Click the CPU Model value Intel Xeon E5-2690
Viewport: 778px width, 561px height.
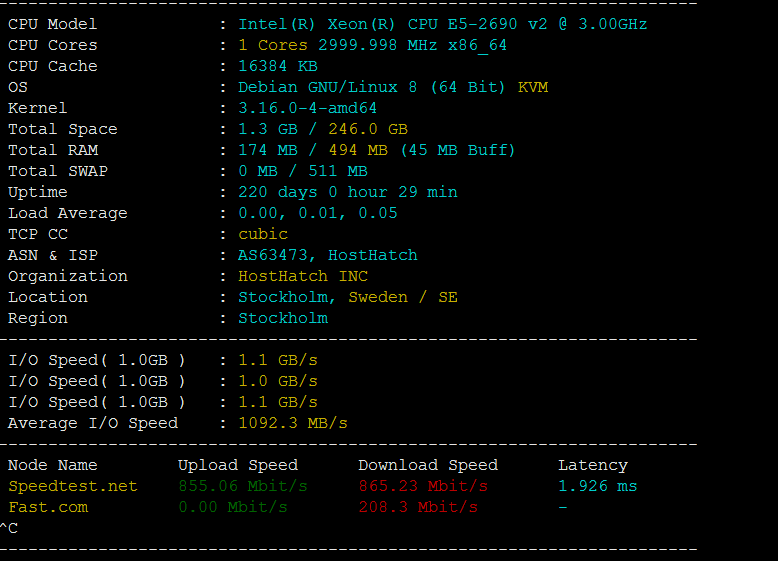click(x=442, y=24)
